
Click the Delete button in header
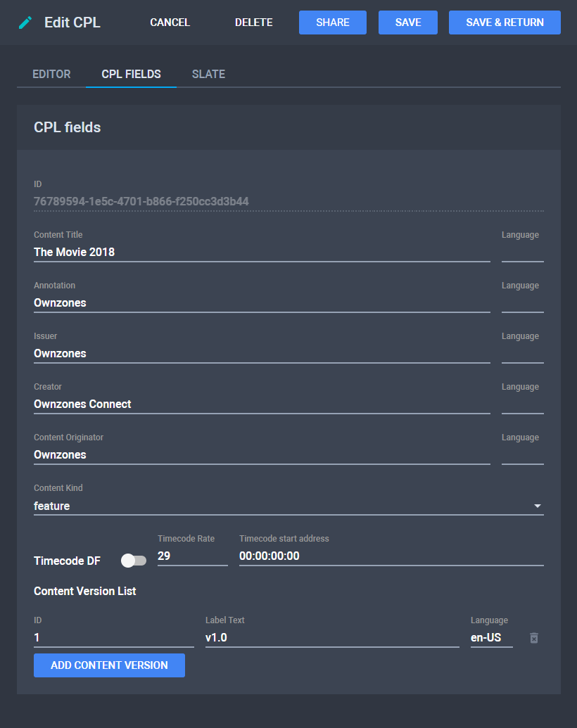click(x=253, y=23)
